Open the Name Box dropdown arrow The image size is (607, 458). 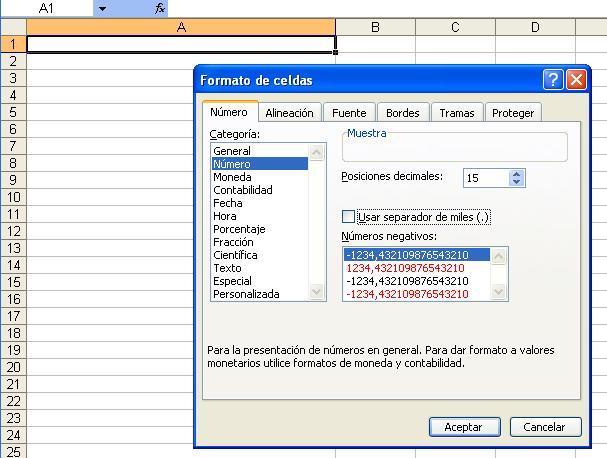point(102,8)
